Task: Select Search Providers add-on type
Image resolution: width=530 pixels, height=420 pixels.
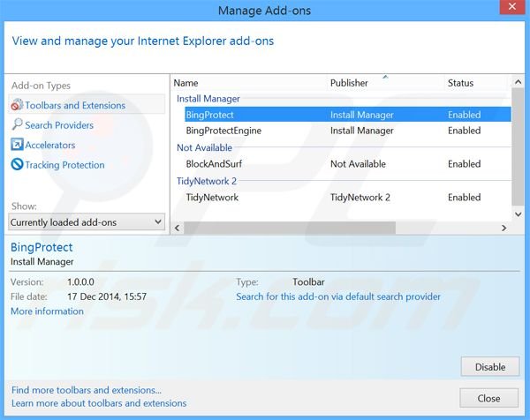Action: pos(59,125)
